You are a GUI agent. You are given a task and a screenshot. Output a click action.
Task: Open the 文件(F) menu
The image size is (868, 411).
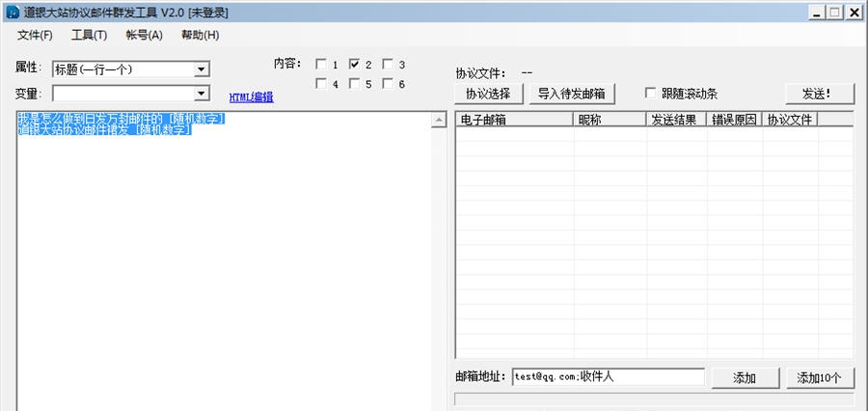(x=35, y=36)
